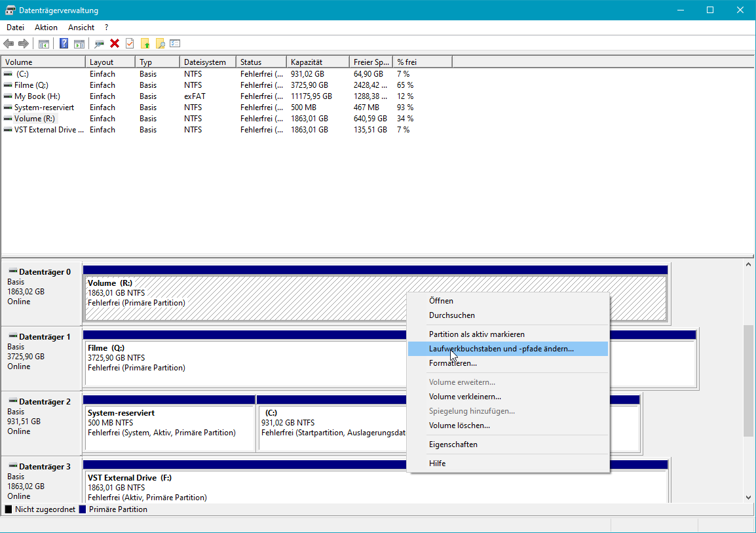The height and width of the screenshot is (533, 756).
Task: Click the 65 % free value
Action: [406, 85]
